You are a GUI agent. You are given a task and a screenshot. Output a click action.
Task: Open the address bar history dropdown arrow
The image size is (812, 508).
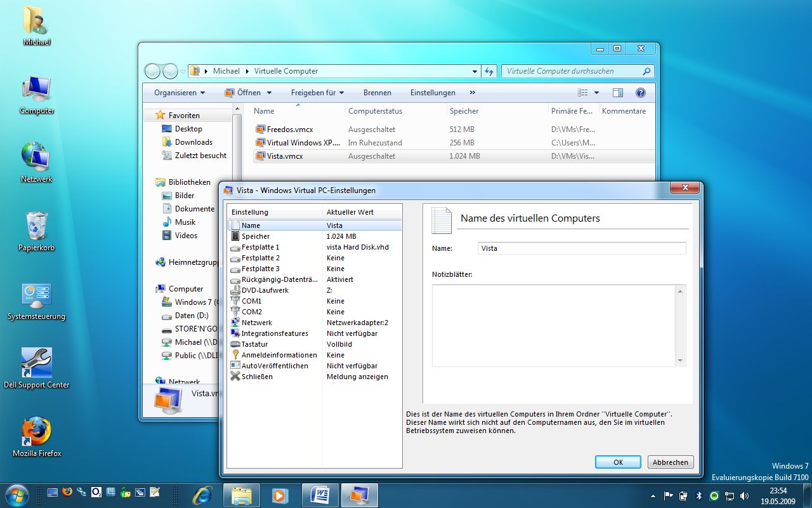[x=475, y=72]
